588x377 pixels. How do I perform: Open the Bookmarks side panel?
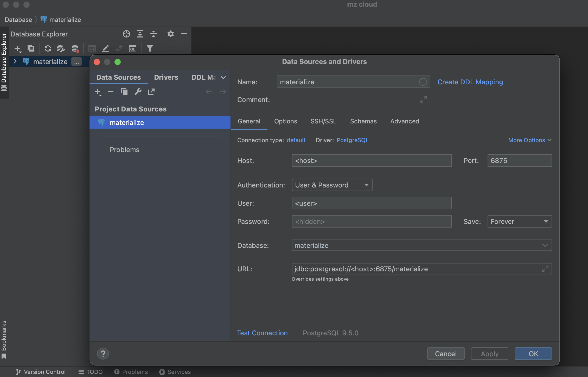click(x=4, y=340)
